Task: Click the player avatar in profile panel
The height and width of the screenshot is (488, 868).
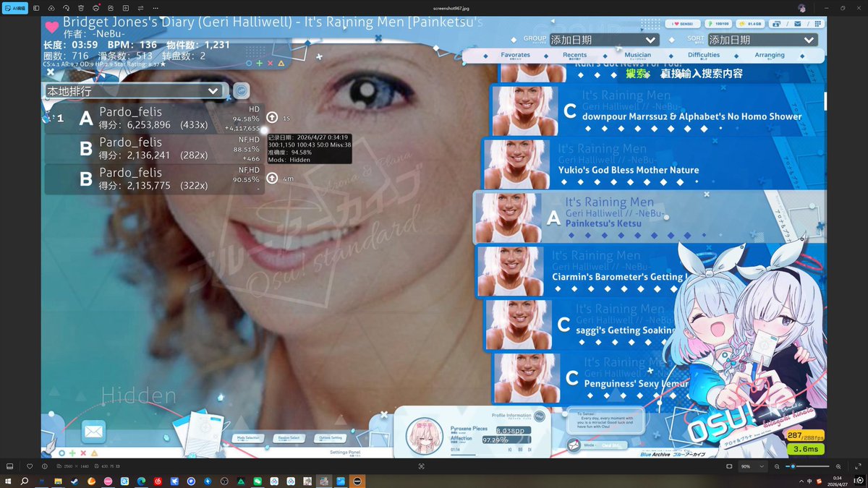Action: point(424,436)
